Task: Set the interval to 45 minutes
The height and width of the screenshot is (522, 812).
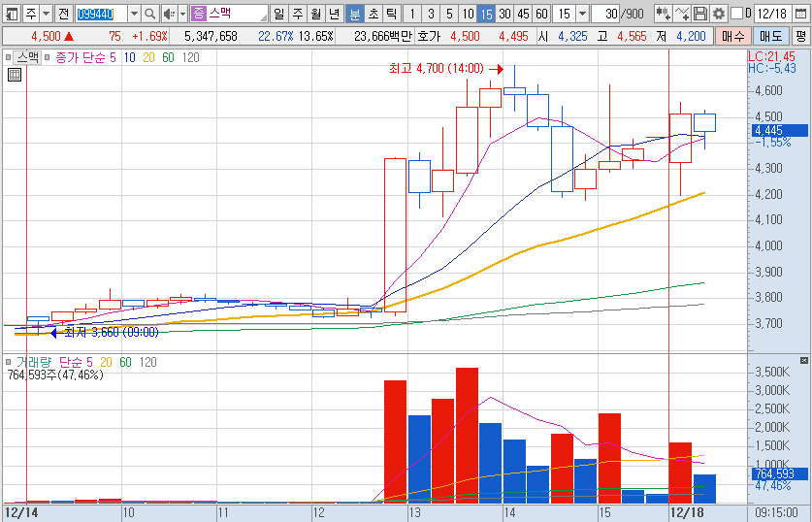Action: click(524, 14)
